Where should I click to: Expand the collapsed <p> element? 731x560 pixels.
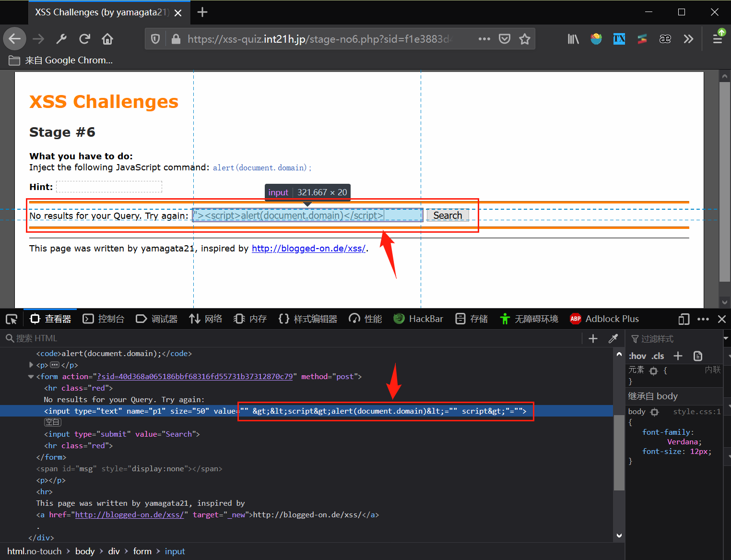31,365
